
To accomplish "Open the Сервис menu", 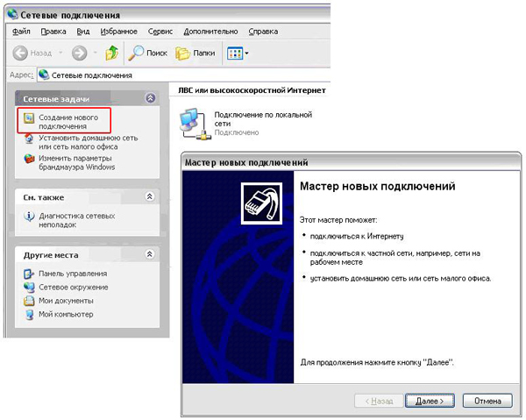I will (160, 32).
